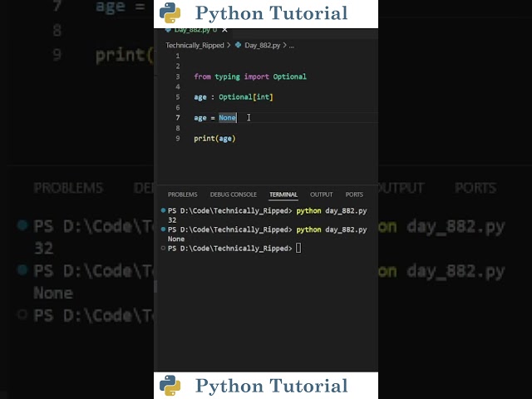Close the Day_882.py editor tab
The height and width of the screenshot is (399, 532).
224,30
